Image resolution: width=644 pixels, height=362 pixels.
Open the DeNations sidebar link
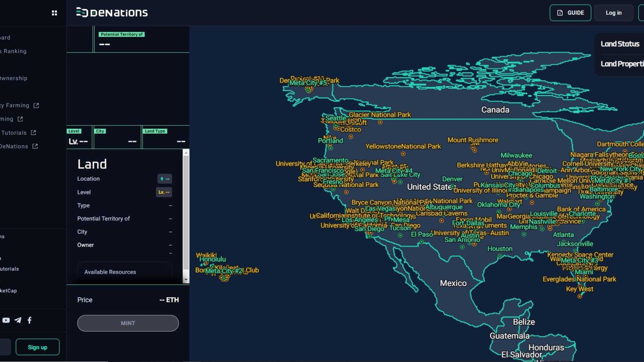pos(14,146)
